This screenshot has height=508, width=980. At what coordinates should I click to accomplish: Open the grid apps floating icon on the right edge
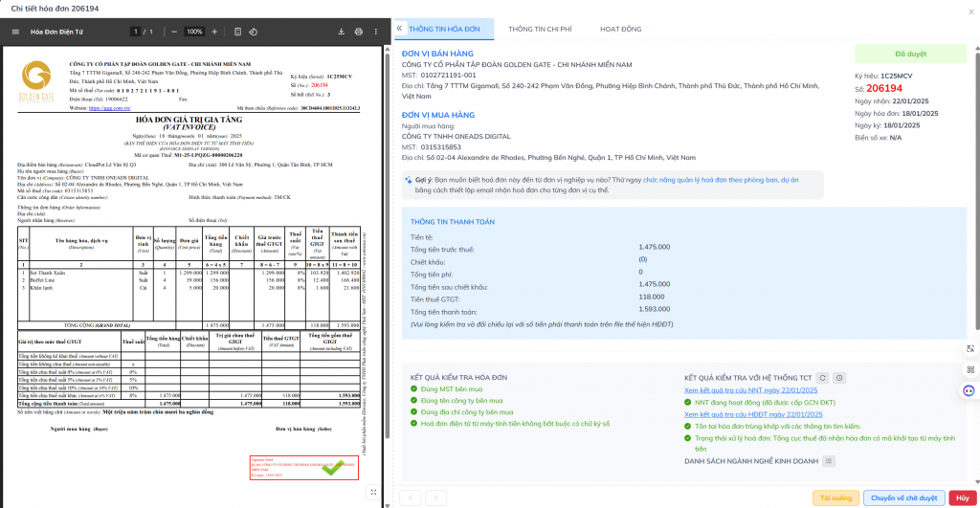[970, 369]
